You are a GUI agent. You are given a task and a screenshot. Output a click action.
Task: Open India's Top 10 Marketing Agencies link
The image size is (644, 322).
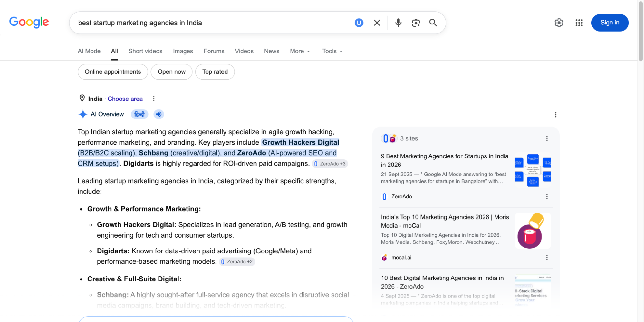[445, 221]
